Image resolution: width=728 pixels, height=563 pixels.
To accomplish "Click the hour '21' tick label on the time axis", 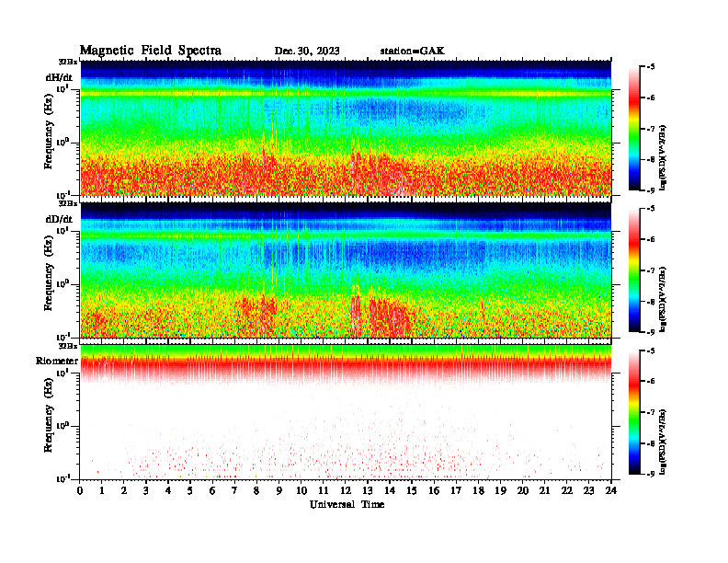I will tap(544, 491).
